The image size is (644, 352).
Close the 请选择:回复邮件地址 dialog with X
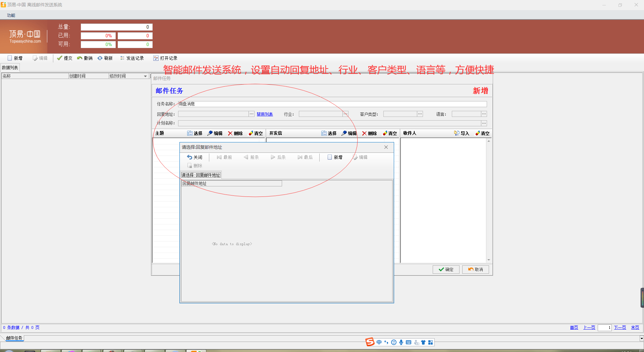pos(386,147)
